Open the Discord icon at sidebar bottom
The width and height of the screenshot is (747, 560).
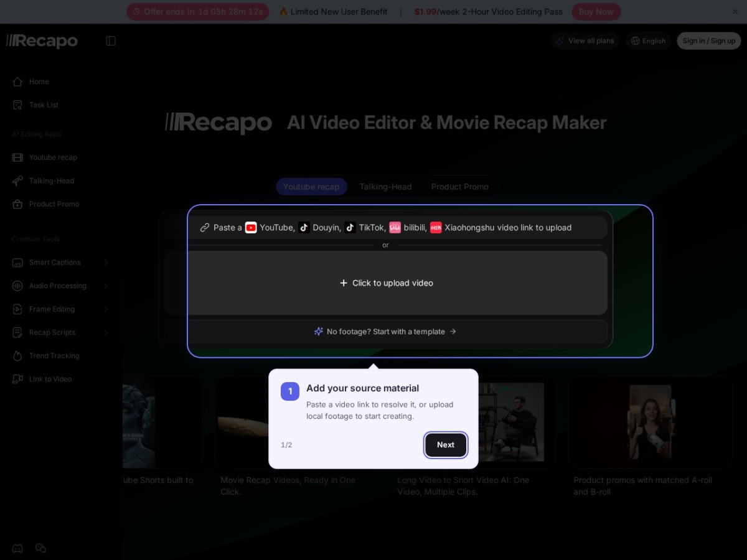coord(17,548)
